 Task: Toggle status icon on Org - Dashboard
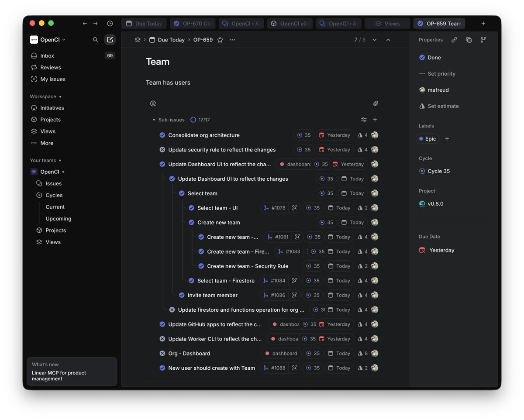162,353
